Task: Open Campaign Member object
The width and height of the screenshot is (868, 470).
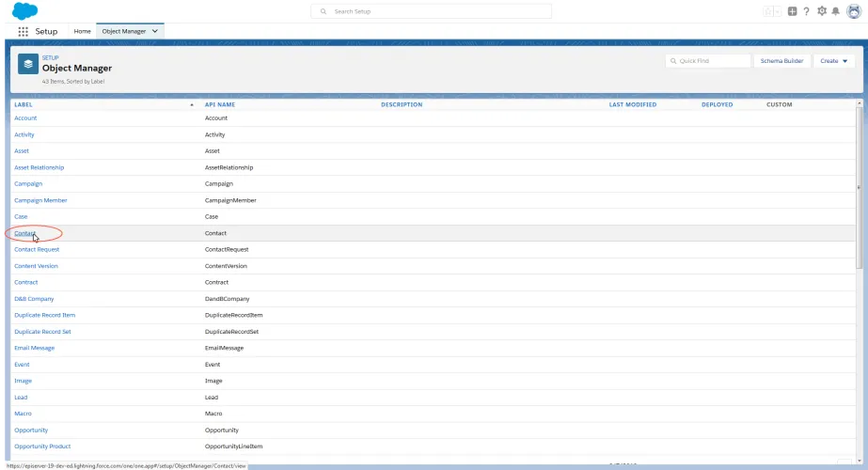Action: click(x=40, y=200)
